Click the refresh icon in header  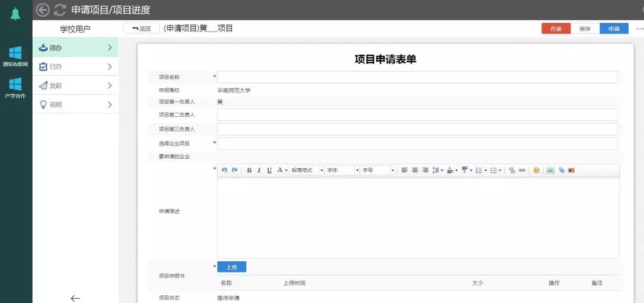pyautogui.click(x=60, y=10)
